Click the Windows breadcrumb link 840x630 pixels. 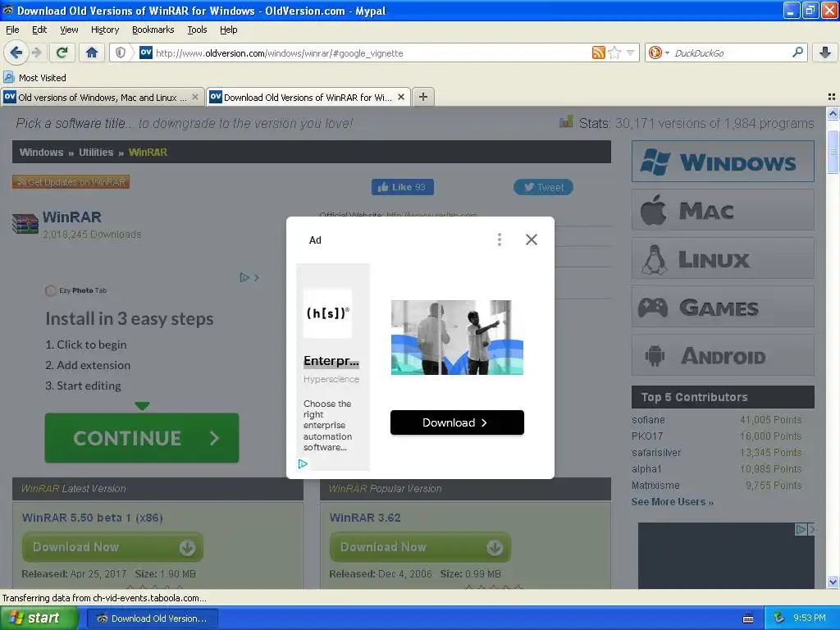pos(41,152)
